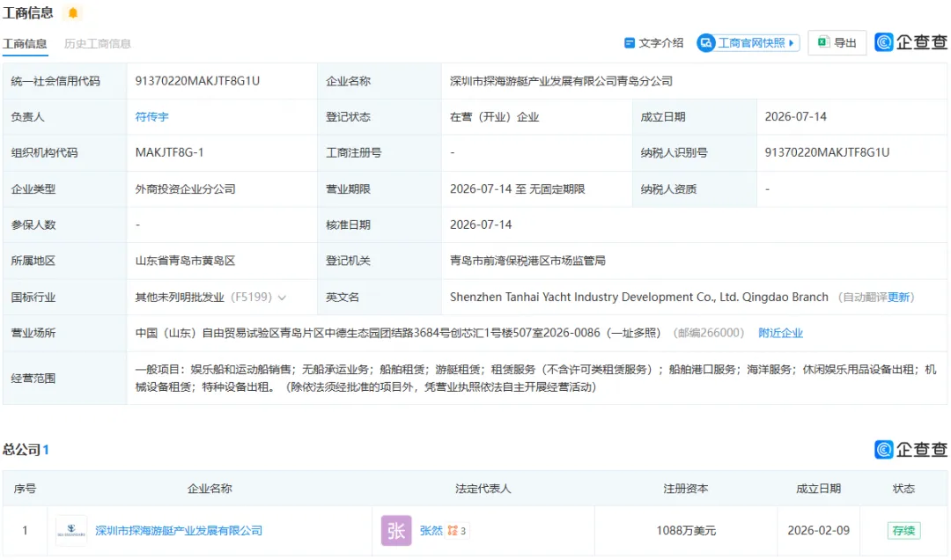
Task: Open the 工商官网快照 snapshot button
Action: point(748,43)
